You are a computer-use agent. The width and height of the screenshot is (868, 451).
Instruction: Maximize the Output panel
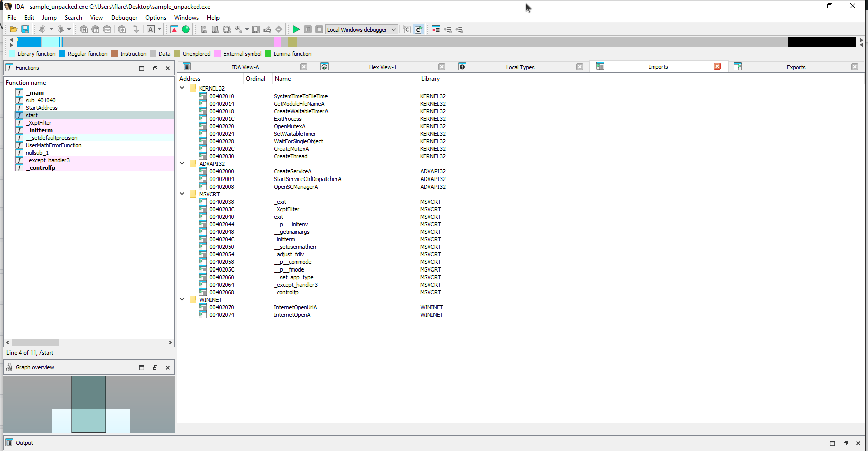tap(832, 443)
